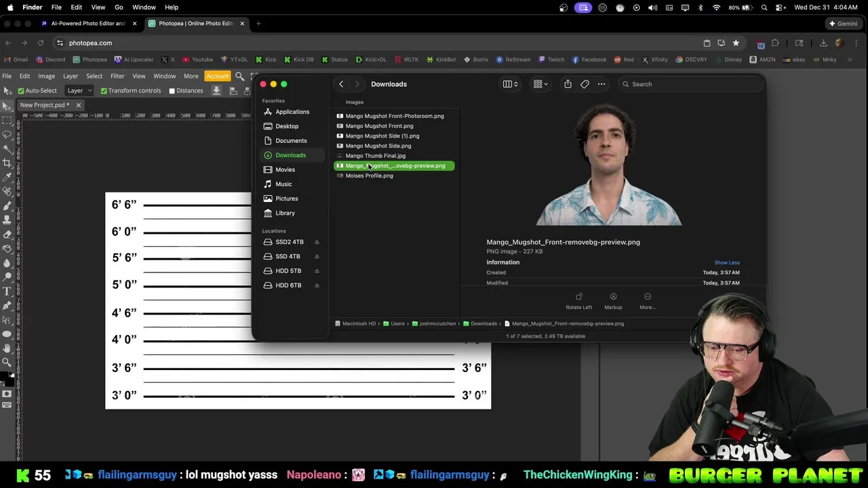Open Chrome three-dot menu
This screenshot has height=488, width=868.
pos(855,43)
